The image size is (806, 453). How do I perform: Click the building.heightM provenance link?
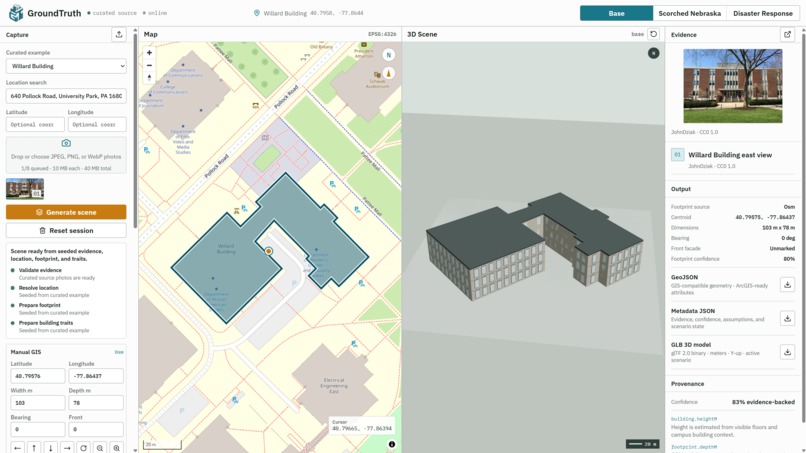click(x=694, y=419)
